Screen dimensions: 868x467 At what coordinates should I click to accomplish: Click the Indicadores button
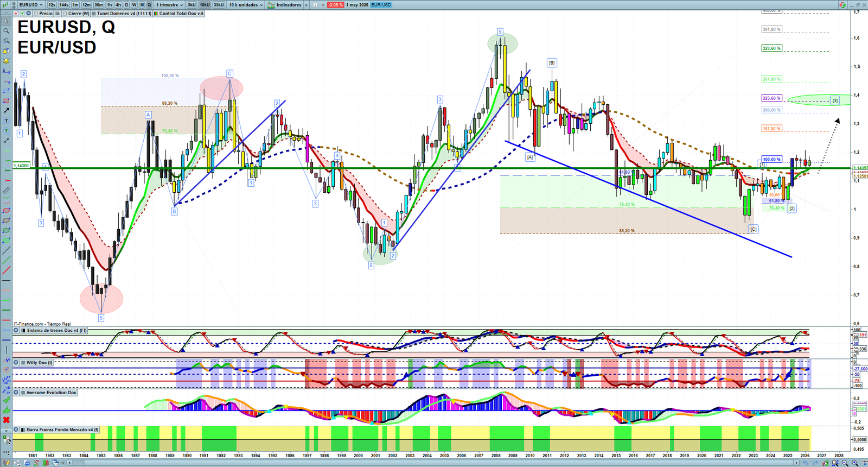point(285,4)
